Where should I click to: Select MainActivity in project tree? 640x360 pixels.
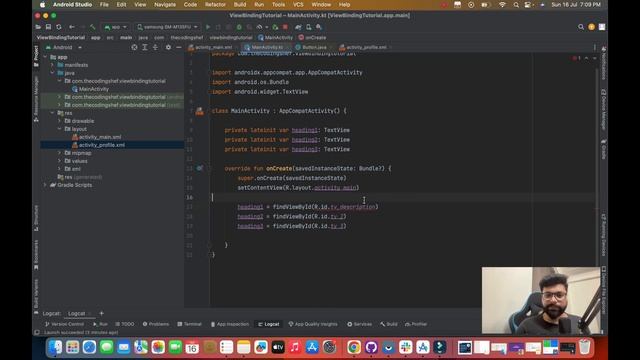[93, 89]
